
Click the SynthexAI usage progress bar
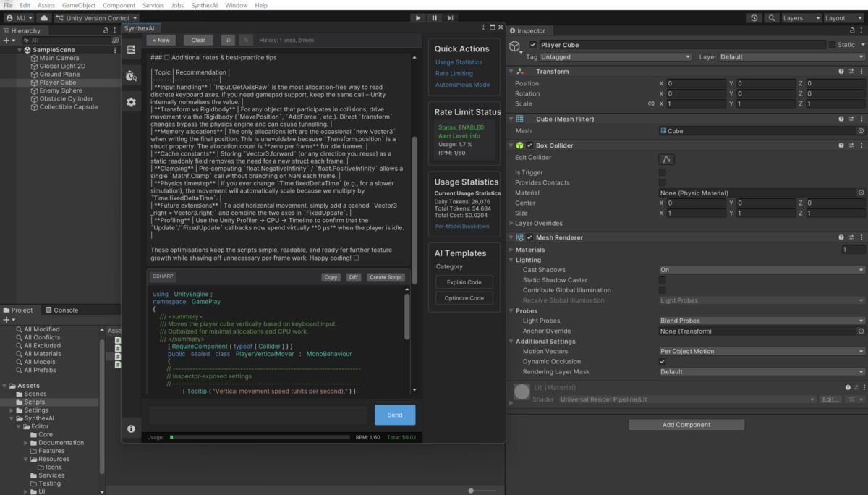pyautogui.click(x=260, y=437)
